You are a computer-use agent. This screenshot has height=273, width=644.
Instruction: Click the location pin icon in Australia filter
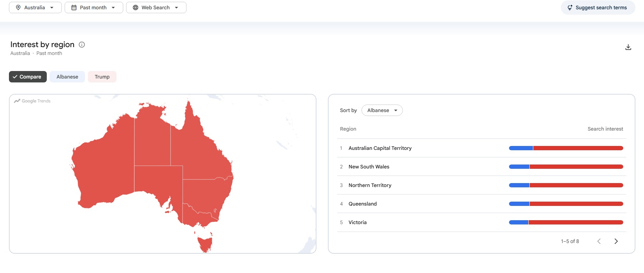coord(18,7)
